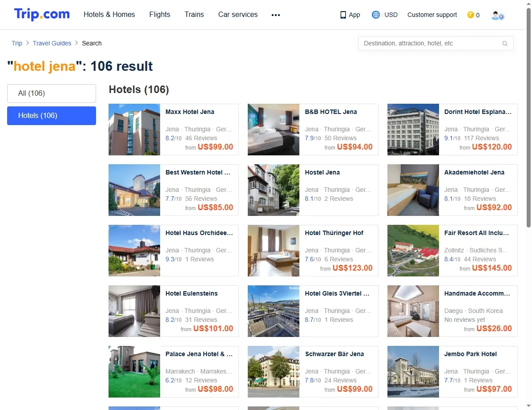Select the Hotels (106) filter tab
This screenshot has height=410, width=532.
point(52,116)
